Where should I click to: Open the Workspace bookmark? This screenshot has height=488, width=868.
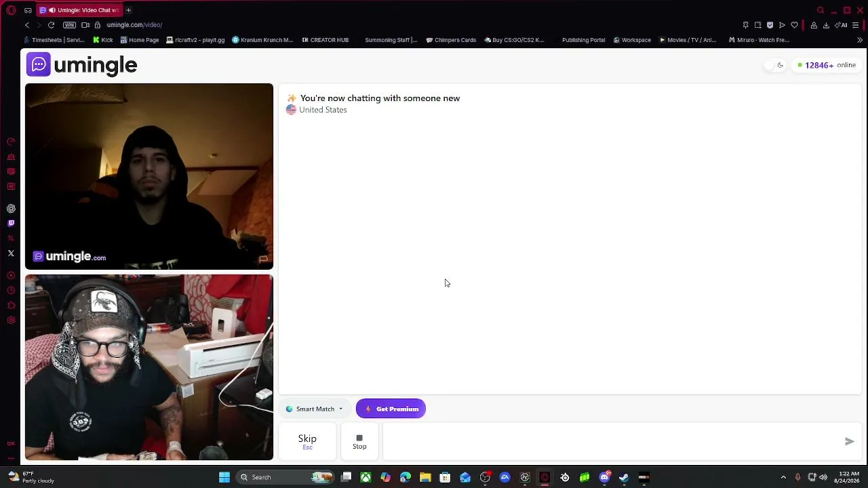(x=632, y=40)
